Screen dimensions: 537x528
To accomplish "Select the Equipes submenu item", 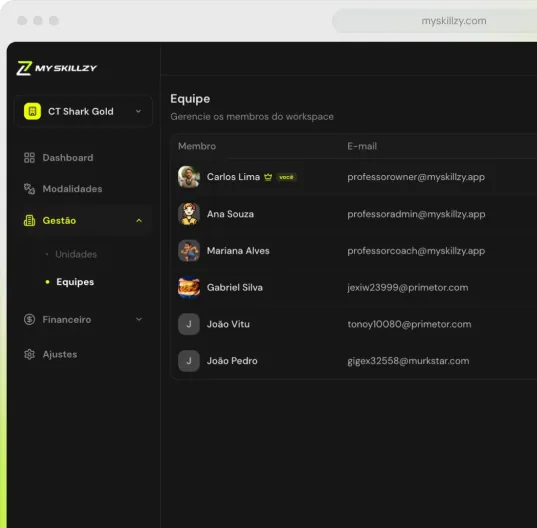I will coord(75,282).
